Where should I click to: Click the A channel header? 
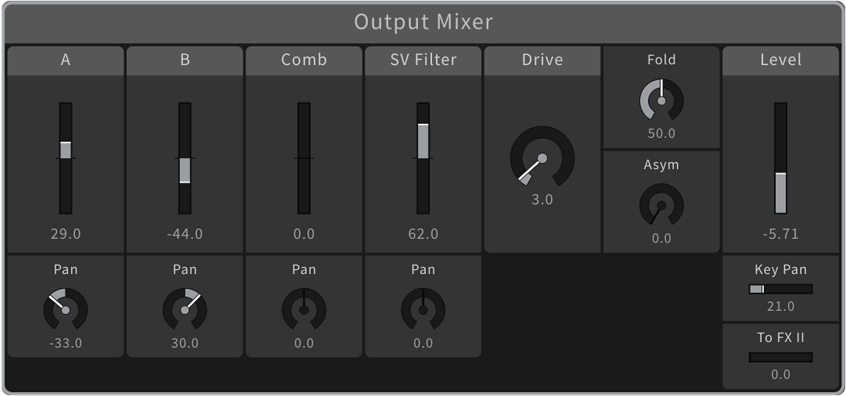tap(65, 60)
